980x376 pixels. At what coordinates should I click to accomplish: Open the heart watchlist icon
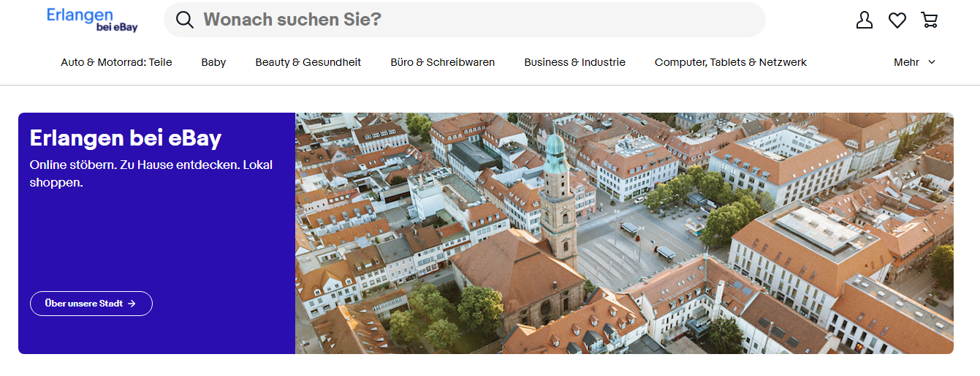coord(897,20)
